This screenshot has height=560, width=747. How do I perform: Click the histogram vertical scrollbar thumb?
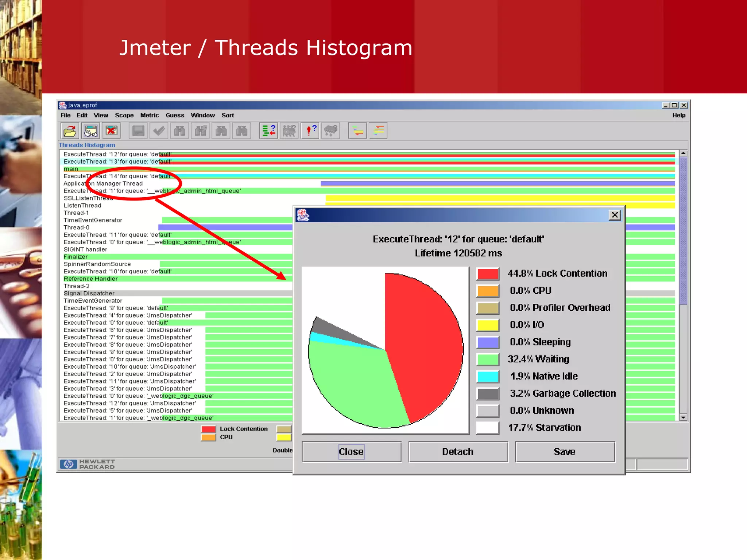pos(684,231)
